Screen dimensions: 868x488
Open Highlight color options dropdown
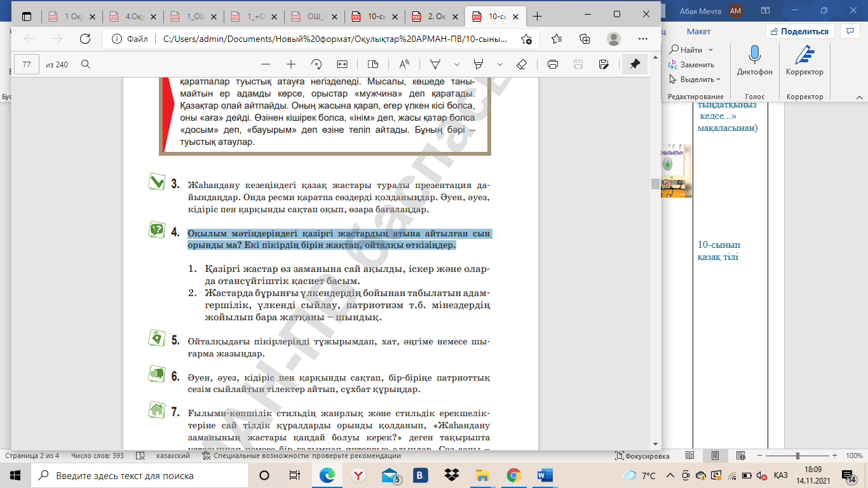click(500, 64)
